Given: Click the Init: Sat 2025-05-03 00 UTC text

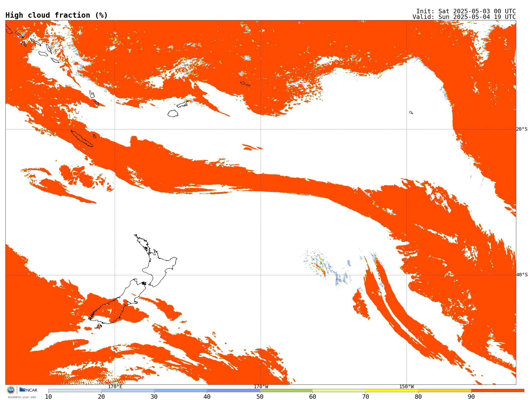Looking at the screenshot, I should (x=466, y=11).
